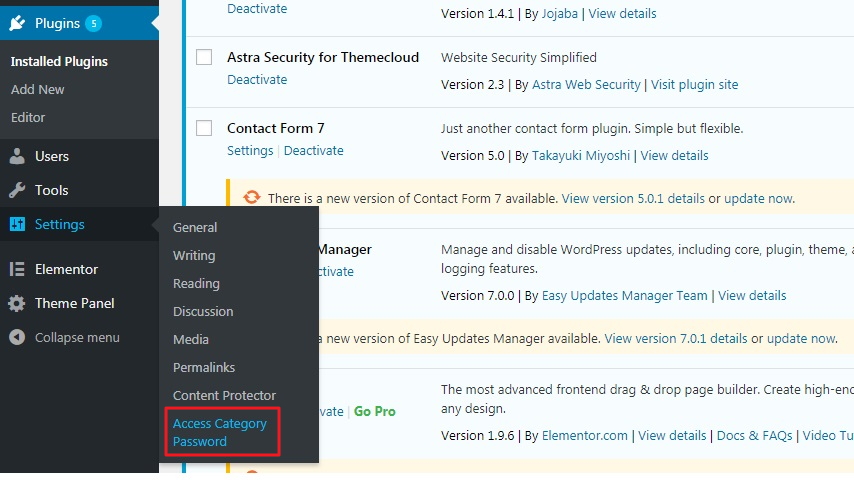Select Reading in Settings flyout

coord(196,283)
